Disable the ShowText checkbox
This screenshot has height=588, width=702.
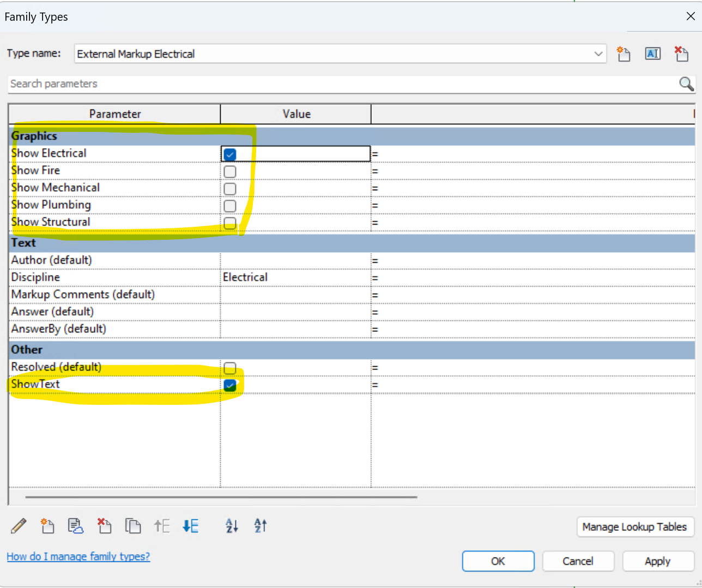[229, 385]
